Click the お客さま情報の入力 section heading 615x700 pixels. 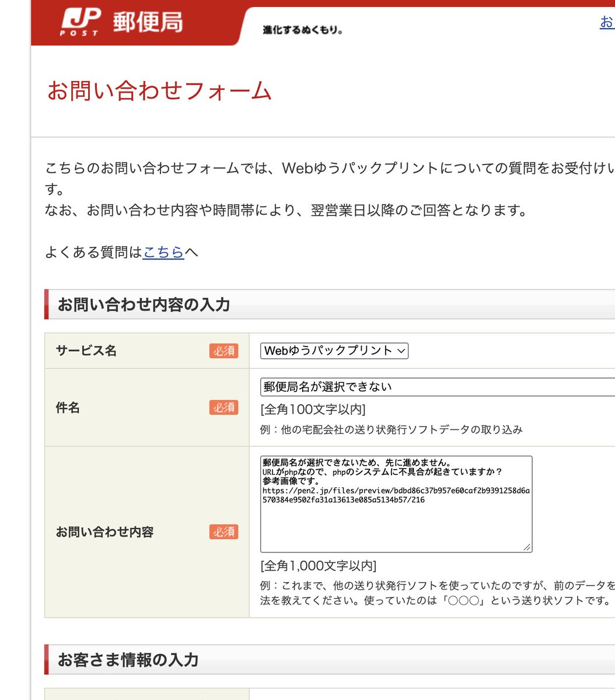tap(128, 660)
